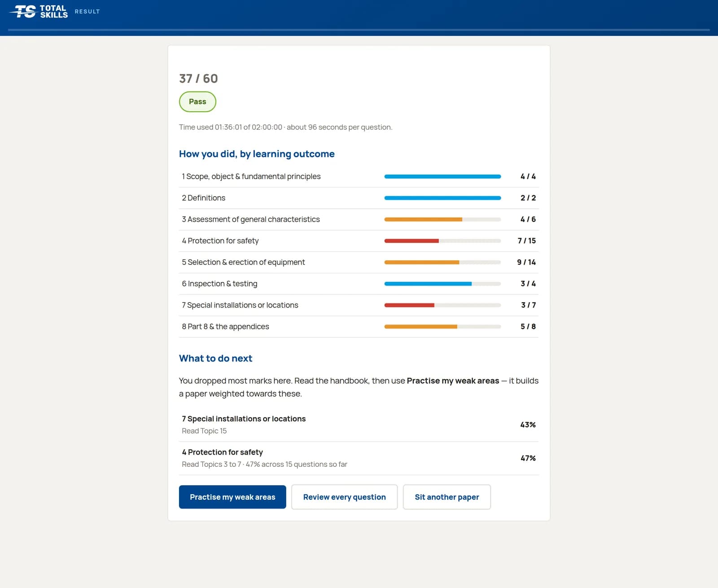Click the time used summary line

(x=285, y=127)
